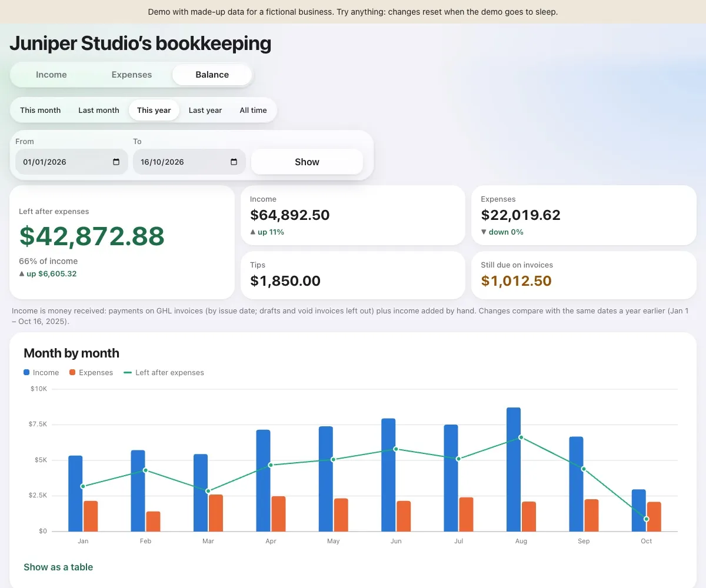The height and width of the screenshot is (588, 706).
Task: Open the From date calendar picker icon
Action: (x=116, y=162)
